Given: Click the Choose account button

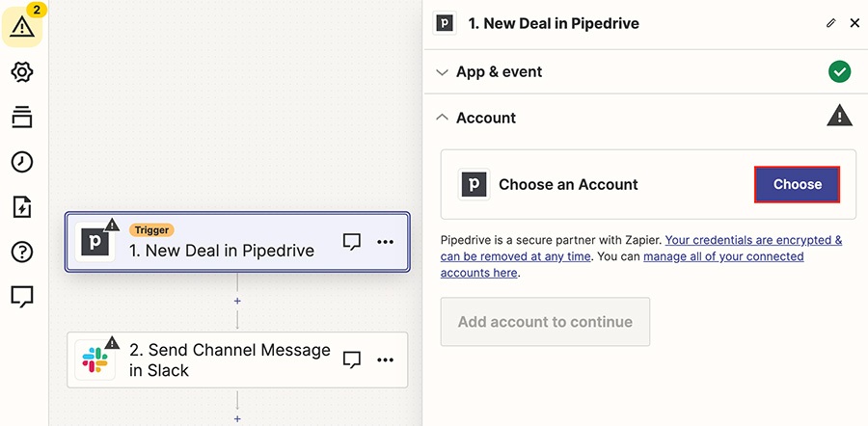Looking at the screenshot, I should (798, 184).
